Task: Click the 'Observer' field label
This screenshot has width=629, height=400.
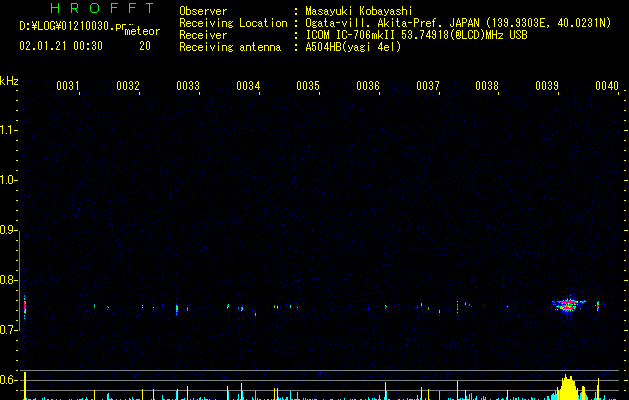Action: pos(203,11)
